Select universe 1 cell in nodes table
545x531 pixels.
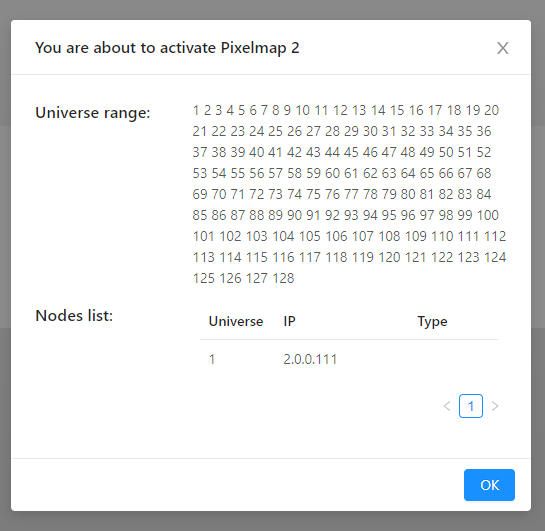pyautogui.click(x=212, y=359)
